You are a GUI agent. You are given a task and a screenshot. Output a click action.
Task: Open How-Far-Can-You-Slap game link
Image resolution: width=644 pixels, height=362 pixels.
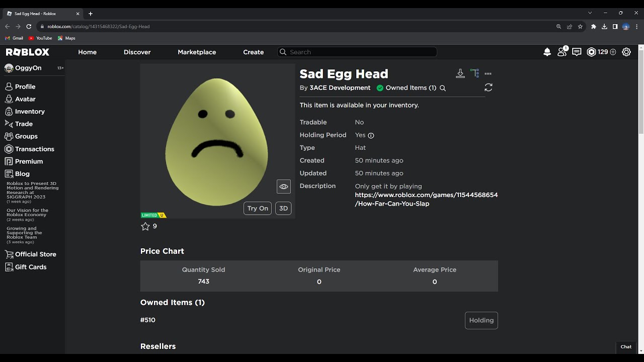click(x=426, y=199)
